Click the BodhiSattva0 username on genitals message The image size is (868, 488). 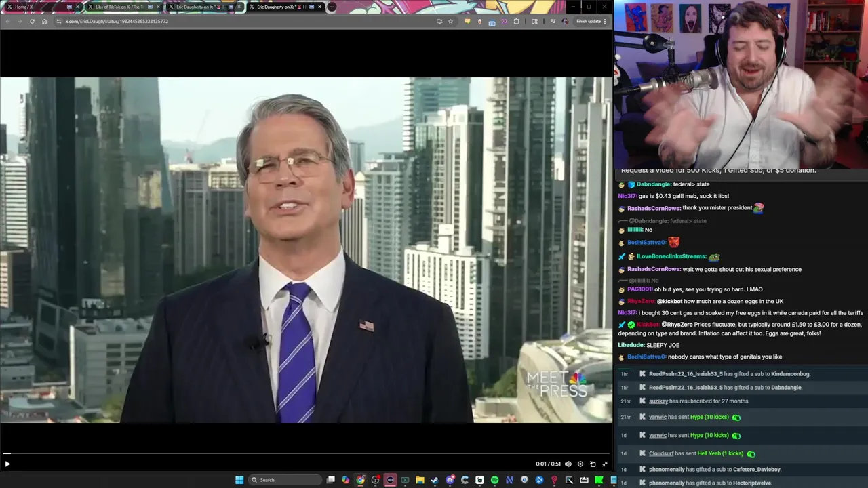click(x=646, y=357)
